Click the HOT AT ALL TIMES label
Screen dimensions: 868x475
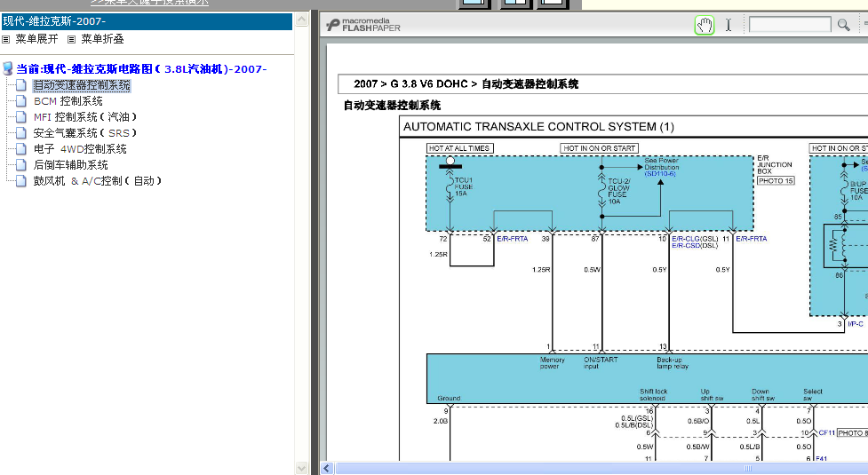(459, 148)
